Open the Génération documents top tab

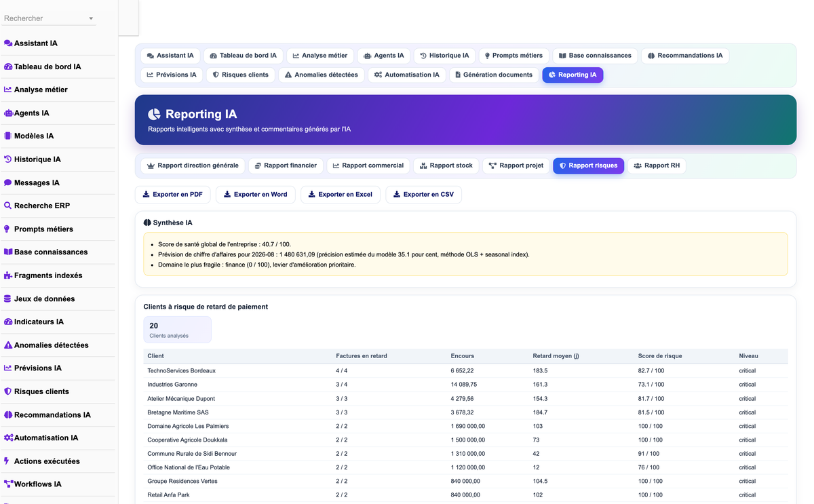[494, 75]
